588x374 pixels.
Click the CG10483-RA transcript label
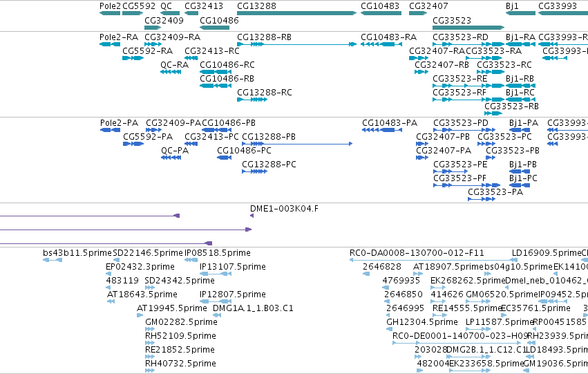click(x=388, y=37)
